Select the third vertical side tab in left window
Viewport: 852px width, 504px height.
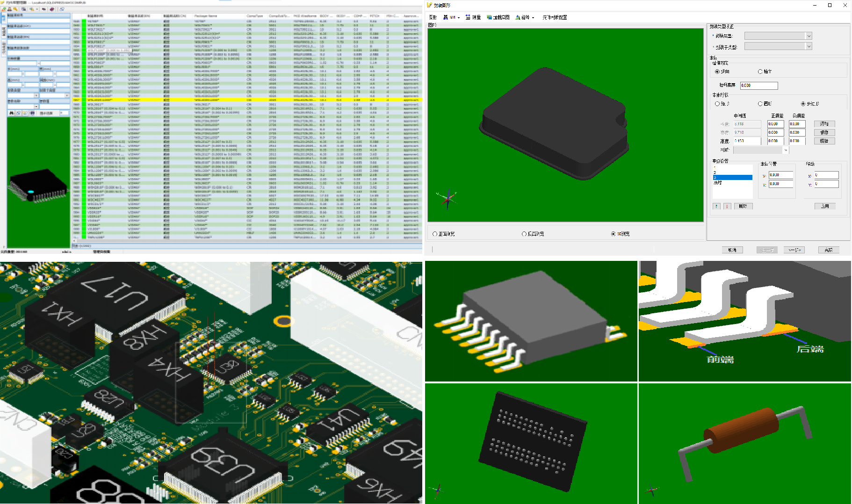(x=4, y=48)
